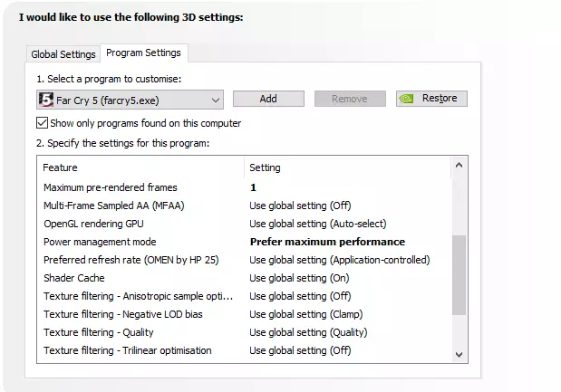Open the program selection dropdown
This screenshot has width=561, height=392.
click(x=216, y=100)
